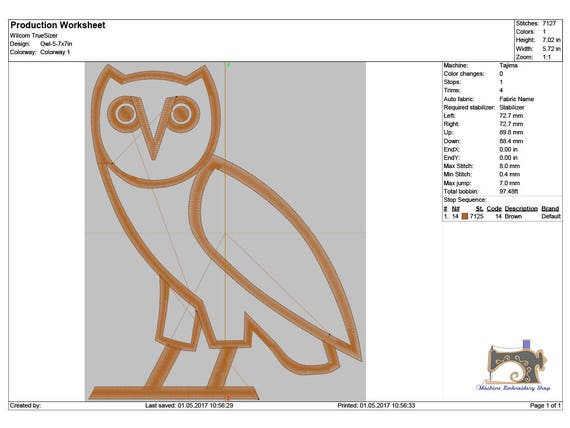The height and width of the screenshot is (428, 570).
Task: Select the owl's right eye circle
Action: pos(181,113)
